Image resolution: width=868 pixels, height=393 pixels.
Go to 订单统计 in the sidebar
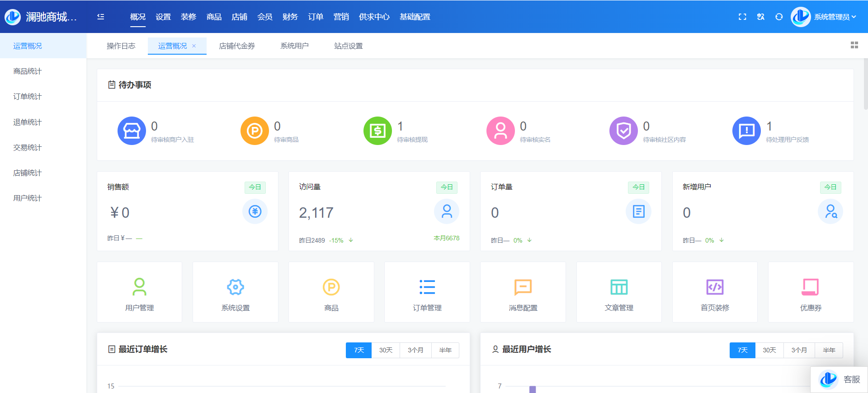tap(28, 97)
